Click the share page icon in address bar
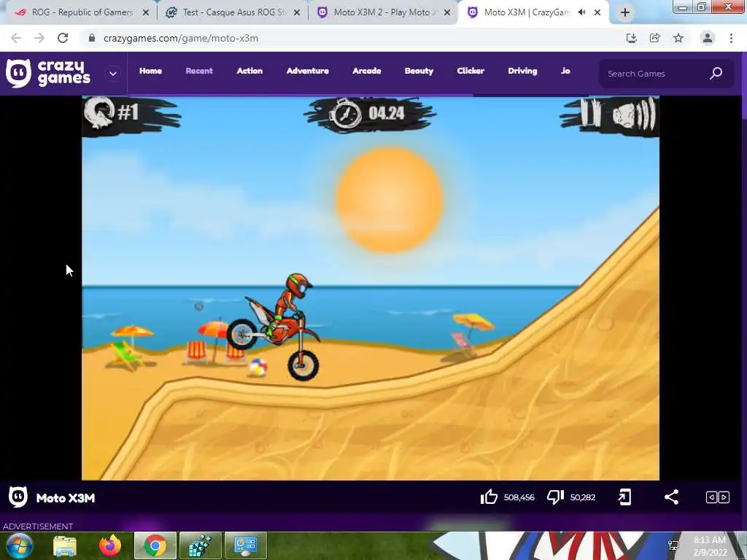 (654, 38)
